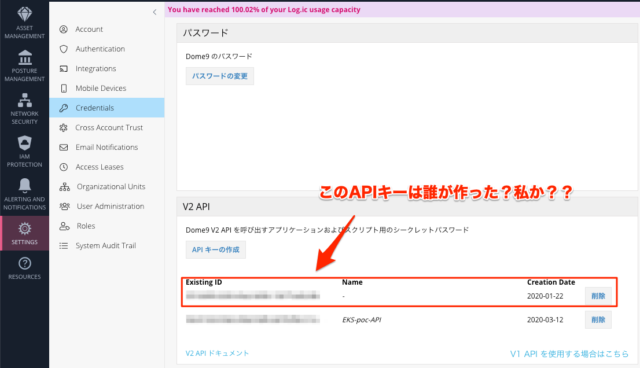
Task: Click the Credentials key icon
Action: click(x=64, y=108)
